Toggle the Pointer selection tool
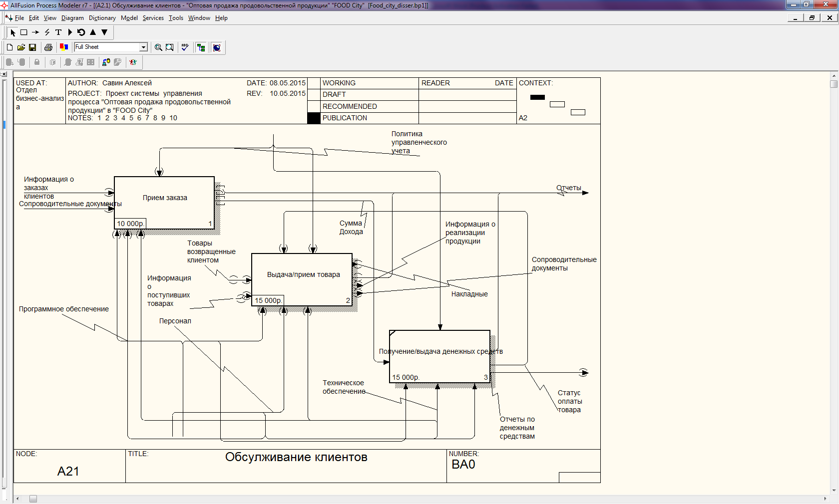Screen dimensions: 839x504 pyautogui.click(x=13, y=32)
